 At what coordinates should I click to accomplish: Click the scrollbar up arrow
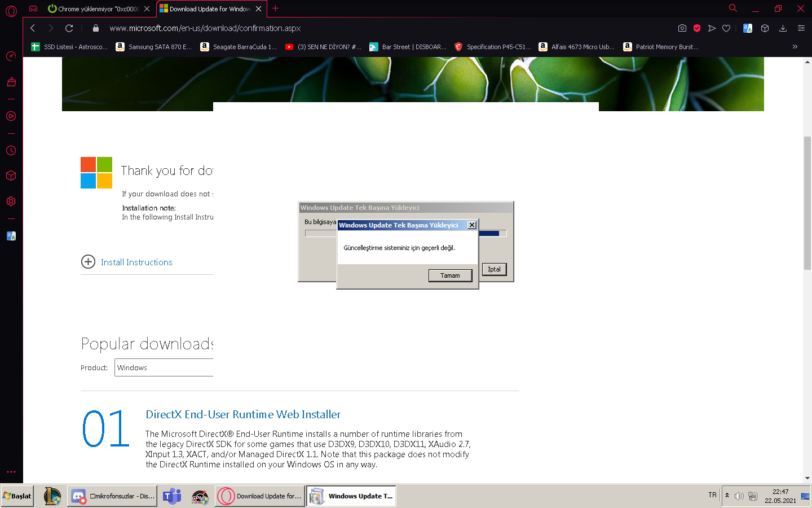click(807, 62)
